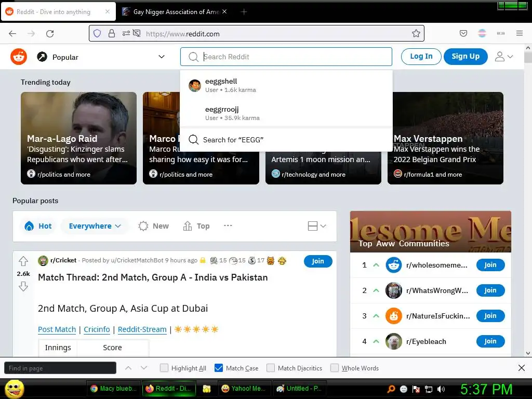Switch to the Reddit browser tab
Screen dimensions: 532x399
click(58, 11)
